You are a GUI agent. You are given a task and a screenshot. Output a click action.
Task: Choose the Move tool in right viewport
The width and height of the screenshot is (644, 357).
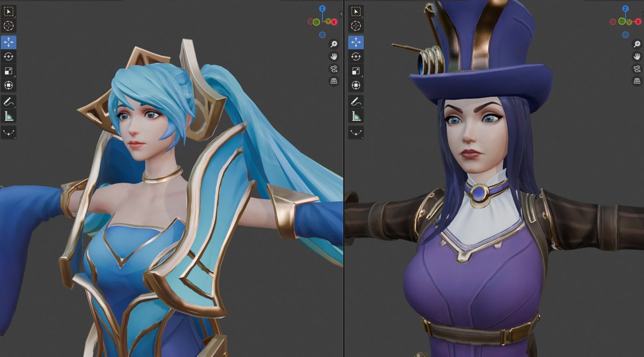click(355, 42)
